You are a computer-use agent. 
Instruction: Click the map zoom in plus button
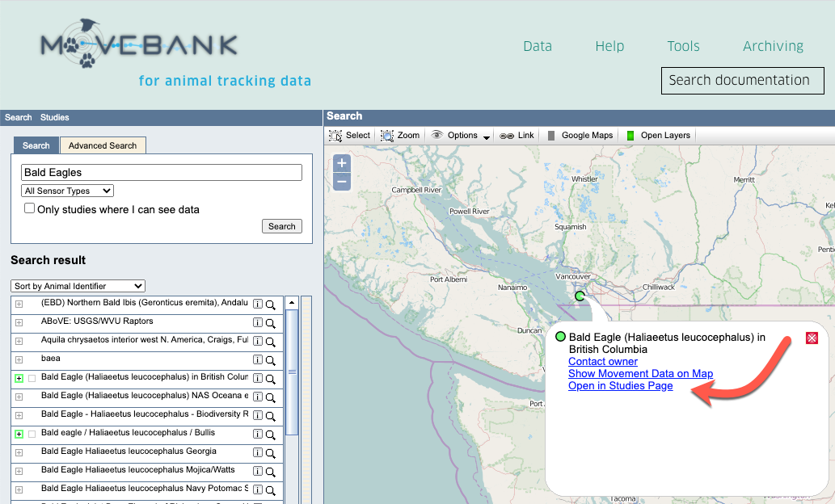(x=342, y=163)
